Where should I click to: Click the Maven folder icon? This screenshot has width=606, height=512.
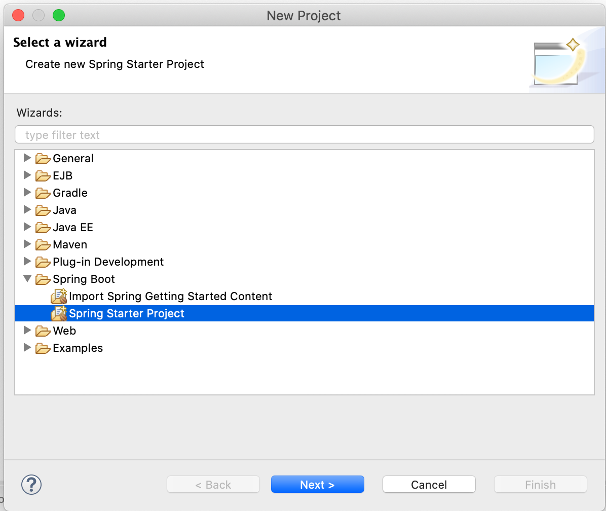(43, 244)
